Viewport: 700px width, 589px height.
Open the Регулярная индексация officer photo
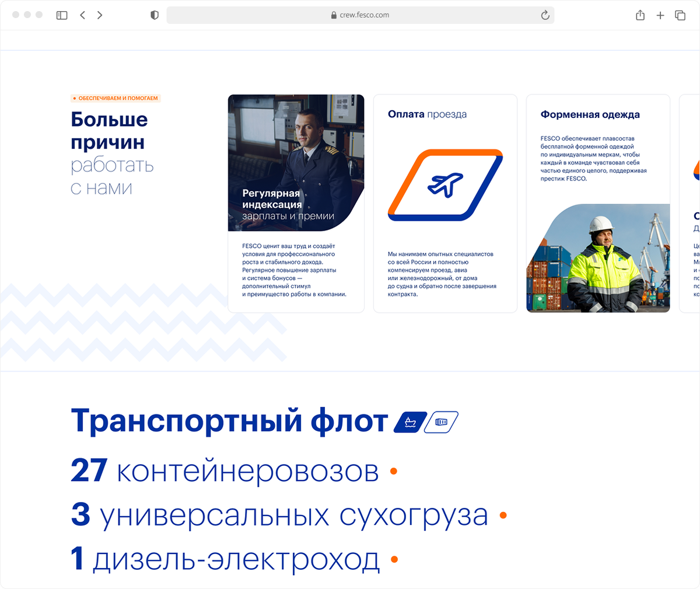click(296, 163)
